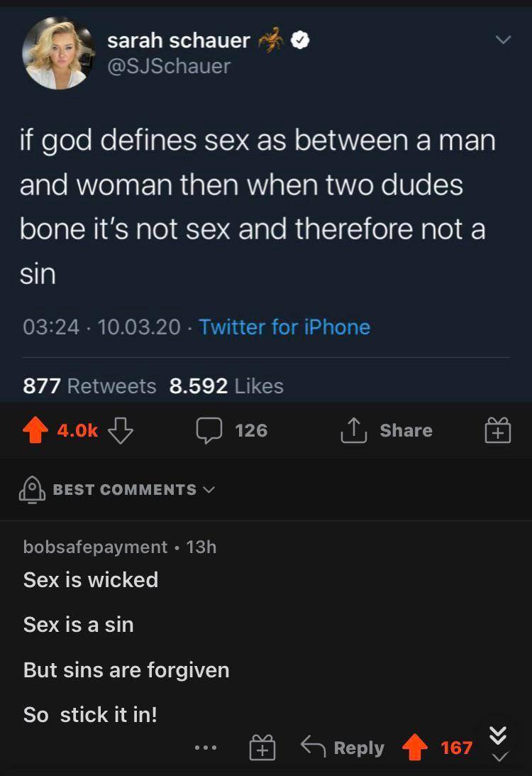Downvote the post
This screenshot has height=776, width=532.
[x=120, y=431]
